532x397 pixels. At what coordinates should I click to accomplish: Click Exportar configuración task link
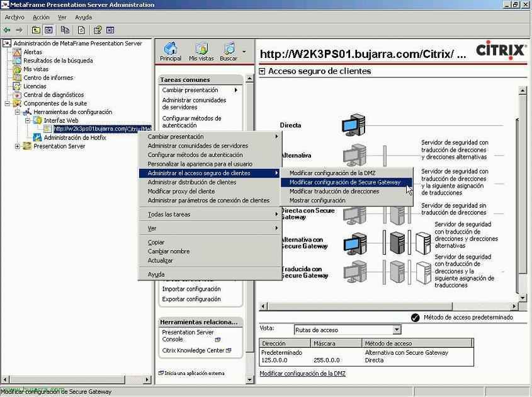(x=191, y=299)
